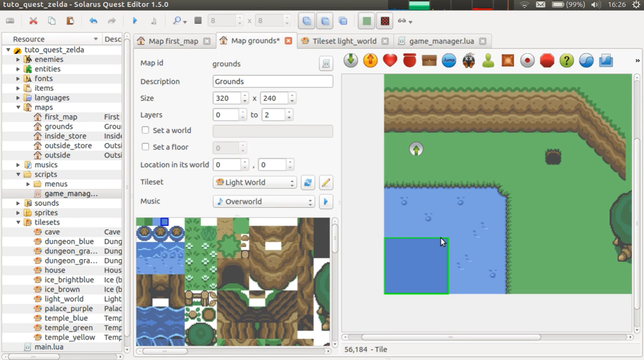Click the Redo arrow icon
The height and width of the screenshot is (360, 644).
(112, 20)
